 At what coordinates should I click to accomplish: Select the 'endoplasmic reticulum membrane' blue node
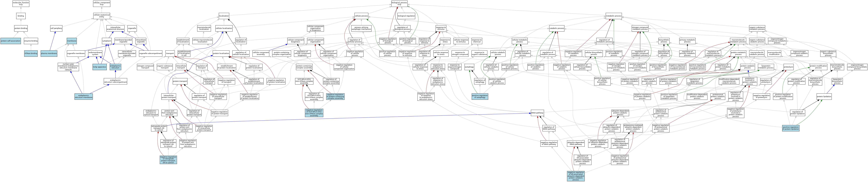(84, 96)
